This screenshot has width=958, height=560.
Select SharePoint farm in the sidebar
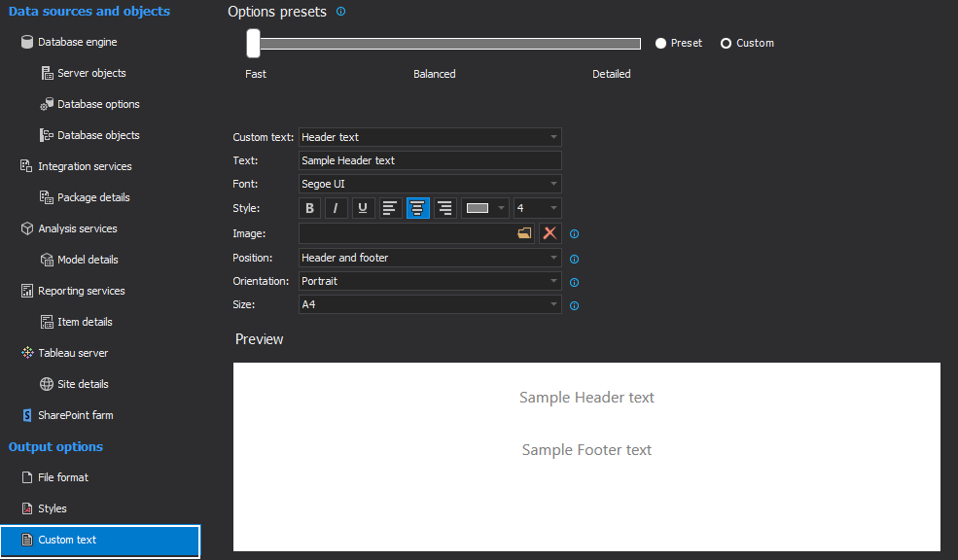pyautogui.click(x=75, y=415)
